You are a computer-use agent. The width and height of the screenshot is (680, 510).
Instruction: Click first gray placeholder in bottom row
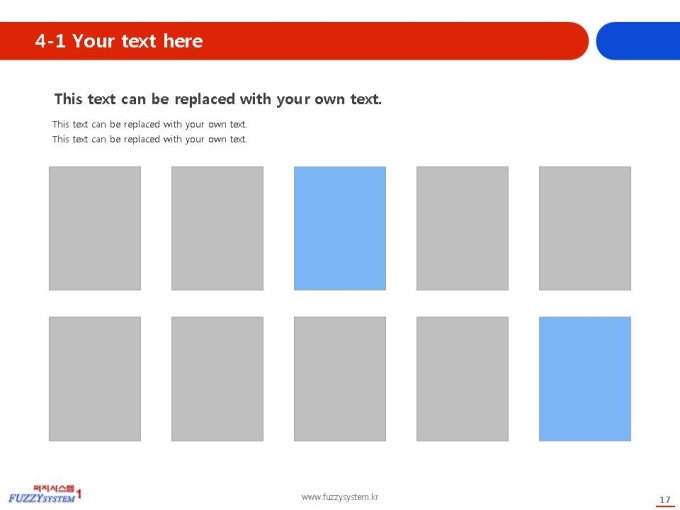tap(95, 379)
